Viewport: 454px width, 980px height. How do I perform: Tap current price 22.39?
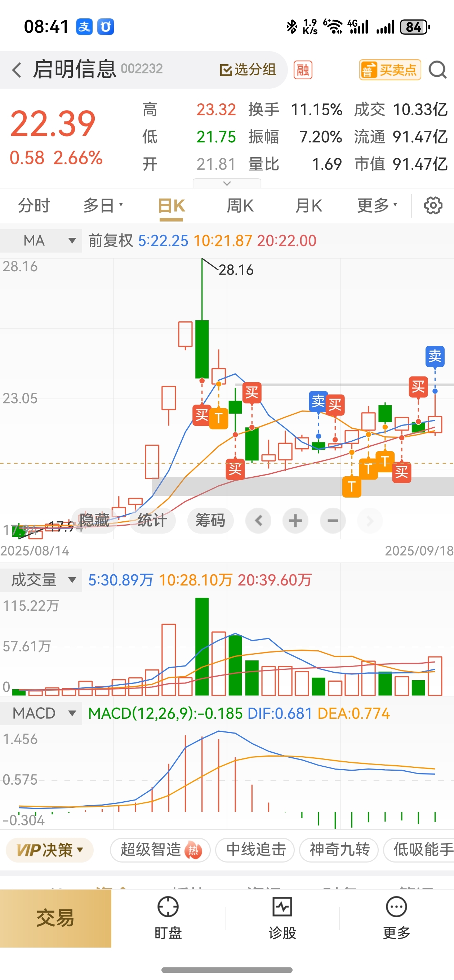pyautogui.click(x=53, y=124)
